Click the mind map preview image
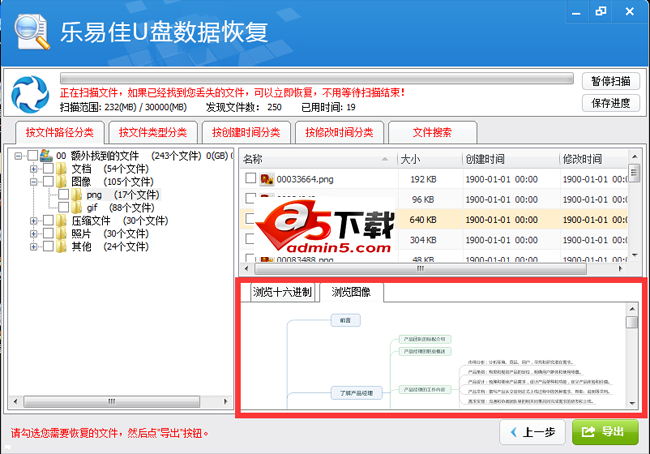The width and height of the screenshot is (650, 454). point(433,356)
